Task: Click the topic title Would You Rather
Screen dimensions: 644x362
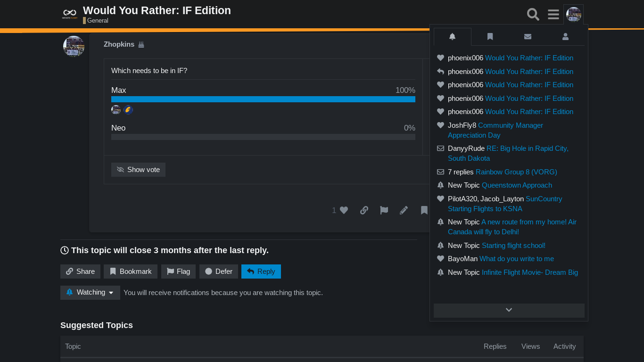Action: point(157,10)
